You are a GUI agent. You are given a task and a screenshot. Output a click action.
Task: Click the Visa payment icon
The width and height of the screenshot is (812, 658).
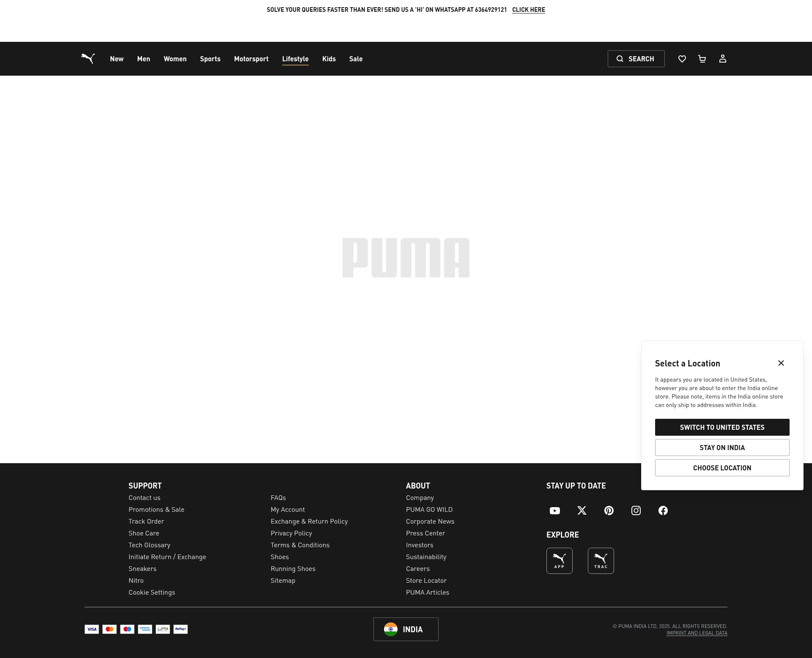[92, 629]
